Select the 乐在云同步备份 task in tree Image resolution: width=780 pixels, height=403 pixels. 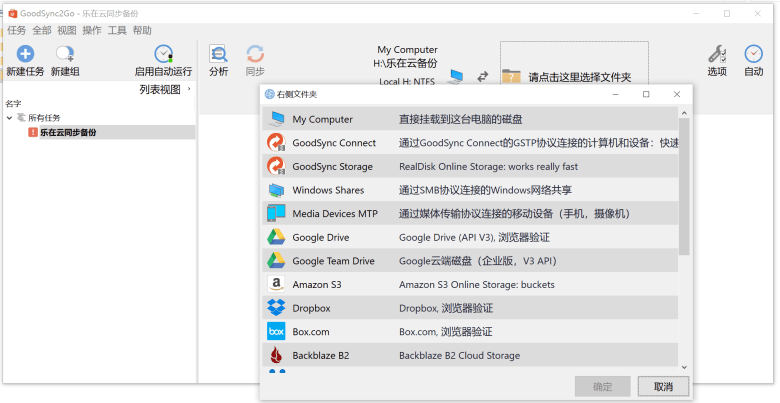point(68,132)
